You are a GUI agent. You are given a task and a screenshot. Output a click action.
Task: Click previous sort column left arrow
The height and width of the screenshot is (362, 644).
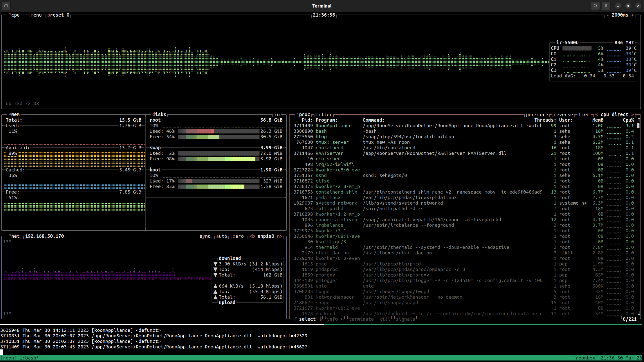tap(596, 115)
